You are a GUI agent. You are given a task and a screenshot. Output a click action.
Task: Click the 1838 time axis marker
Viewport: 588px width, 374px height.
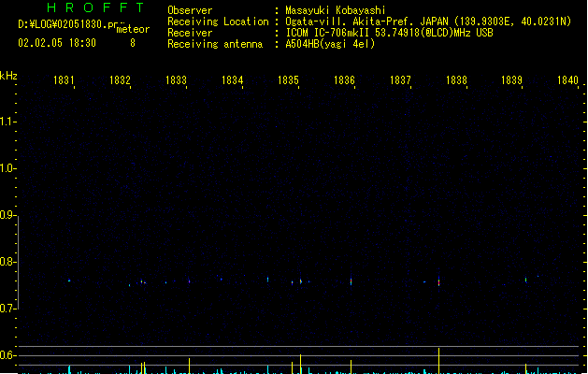click(456, 79)
